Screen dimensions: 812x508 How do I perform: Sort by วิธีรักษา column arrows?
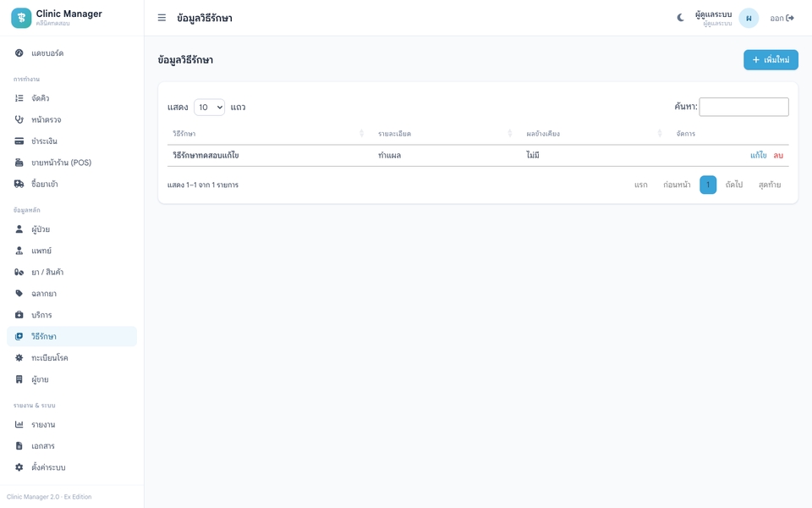361,133
